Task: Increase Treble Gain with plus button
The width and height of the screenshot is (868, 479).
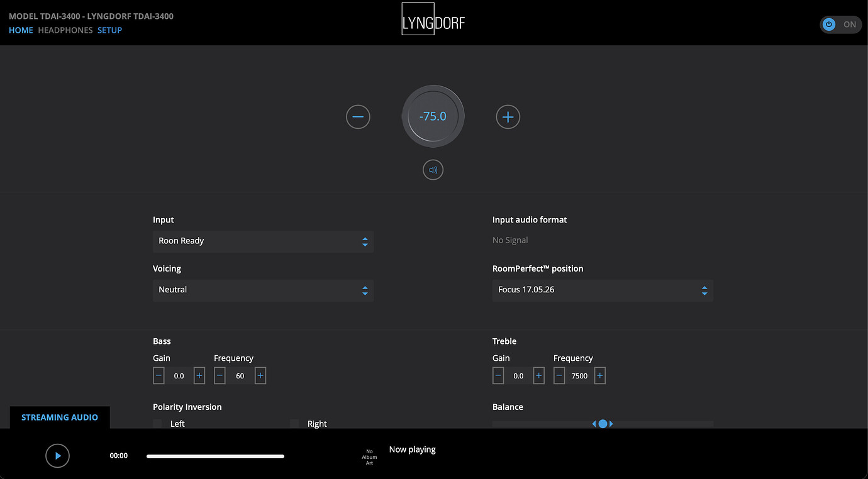Action: [x=539, y=376]
